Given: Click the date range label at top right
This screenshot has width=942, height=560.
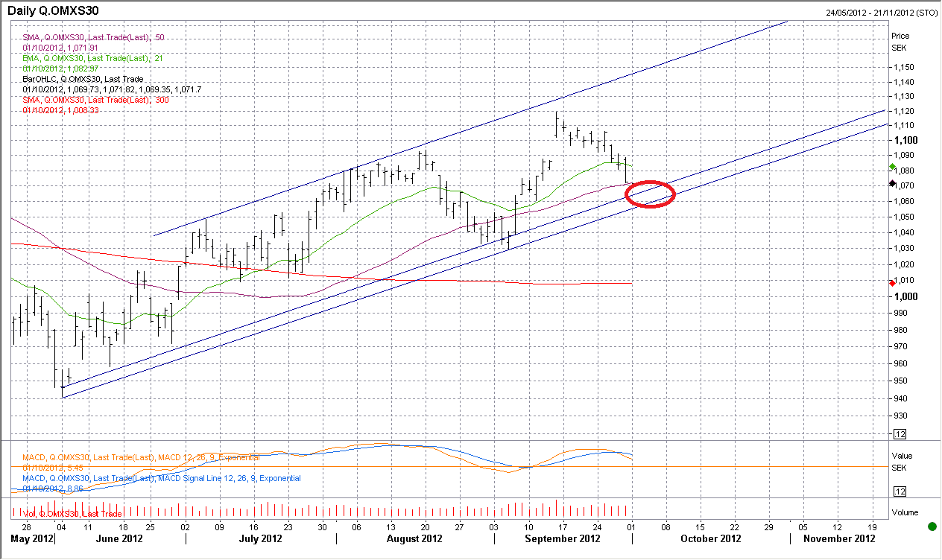Looking at the screenshot, I should point(882,12).
